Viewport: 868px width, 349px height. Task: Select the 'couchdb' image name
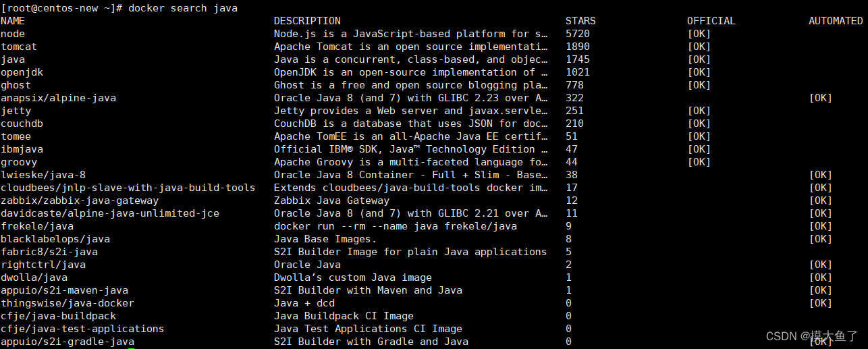click(22, 124)
